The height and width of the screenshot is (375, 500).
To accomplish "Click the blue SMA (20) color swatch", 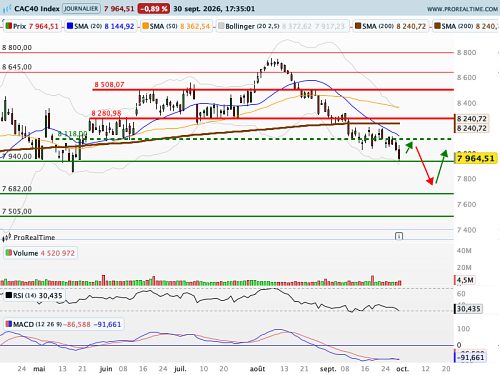I will (70, 26).
